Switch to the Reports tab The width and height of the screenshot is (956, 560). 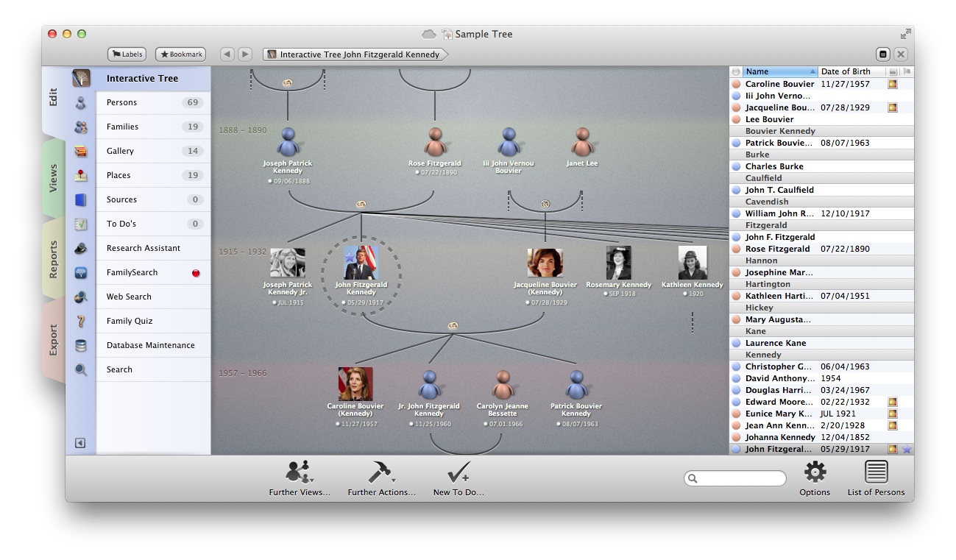[53, 260]
